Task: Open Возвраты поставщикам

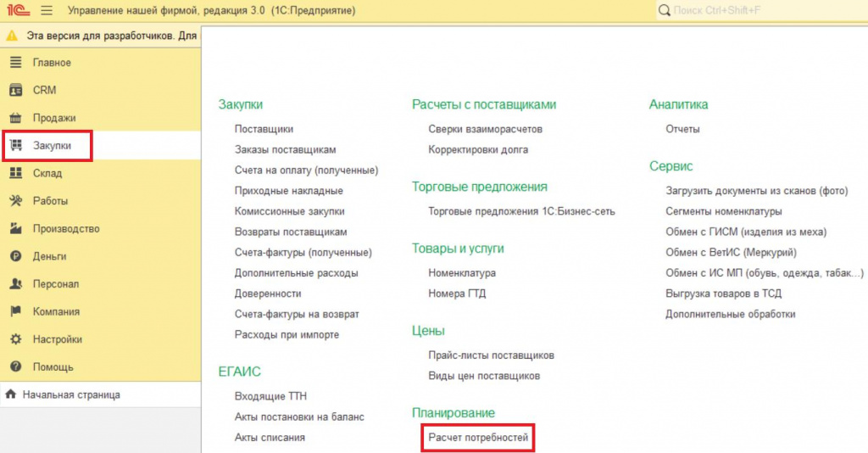Action: (291, 232)
